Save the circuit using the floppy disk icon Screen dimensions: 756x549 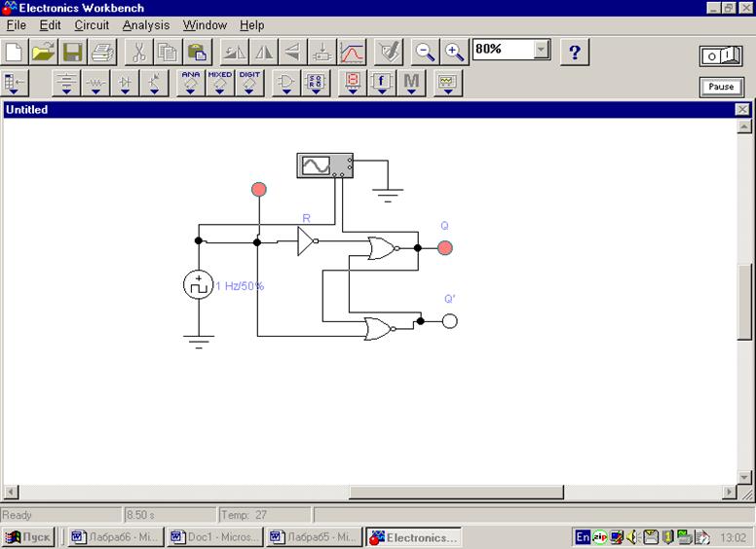73,52
